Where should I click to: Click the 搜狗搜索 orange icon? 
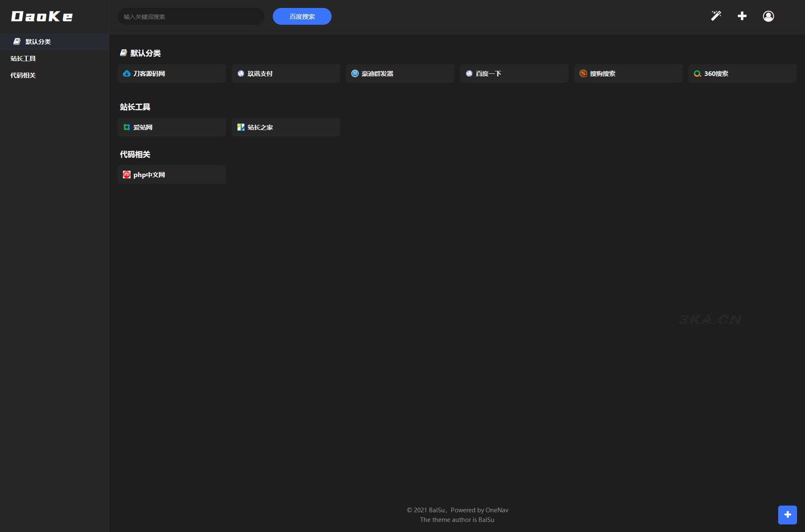click(583, 73)
